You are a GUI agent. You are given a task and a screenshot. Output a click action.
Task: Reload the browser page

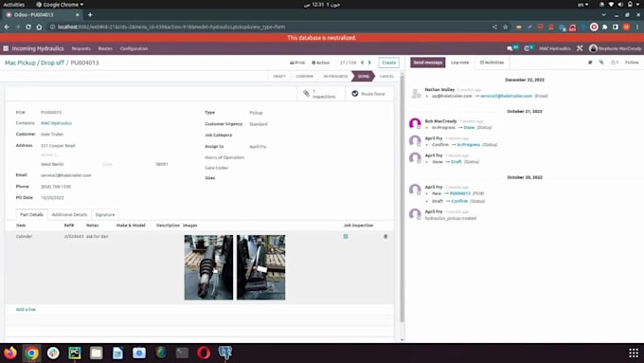tap(27, 27)
